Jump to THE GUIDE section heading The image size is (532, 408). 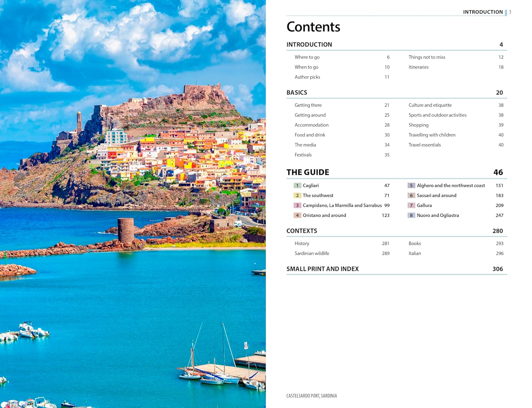coord(308,172)
